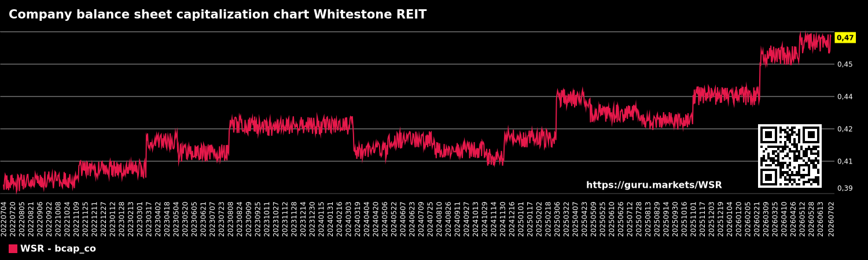Click the 20230808 date label
The width and height of the screenshot is (868, 260).
[231, 218]
